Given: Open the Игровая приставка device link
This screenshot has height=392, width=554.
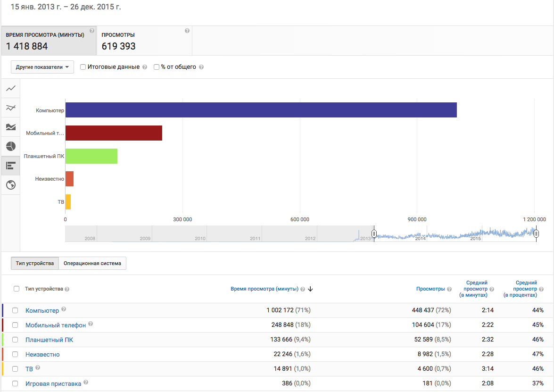Looking at the screenshot, I should click(x=53, y=384).
